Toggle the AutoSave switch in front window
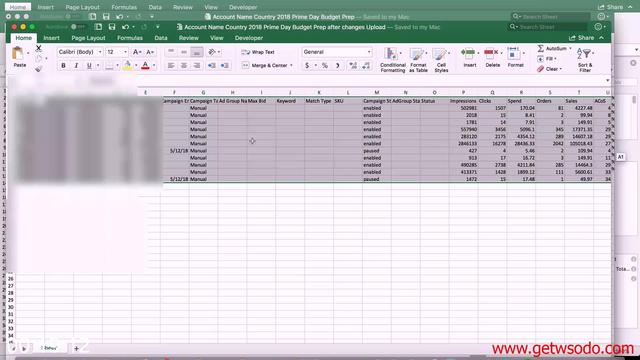This screenshot has width=640, height=360. click(78, 27)
